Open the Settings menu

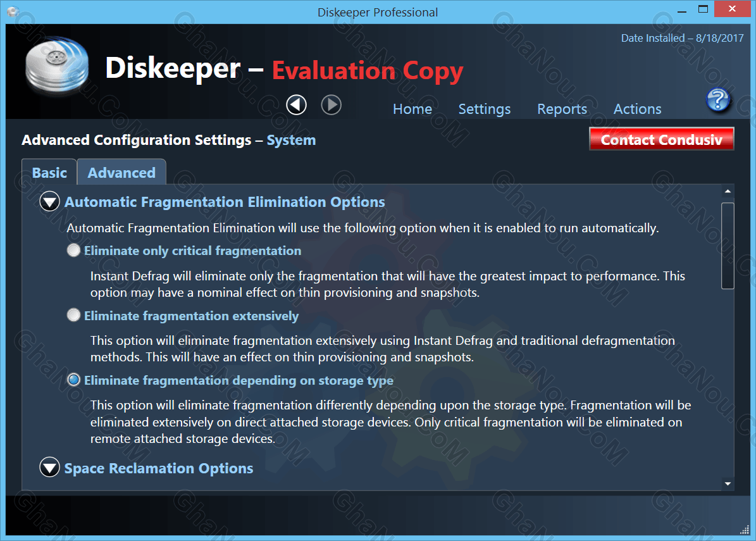click(484, 109)
